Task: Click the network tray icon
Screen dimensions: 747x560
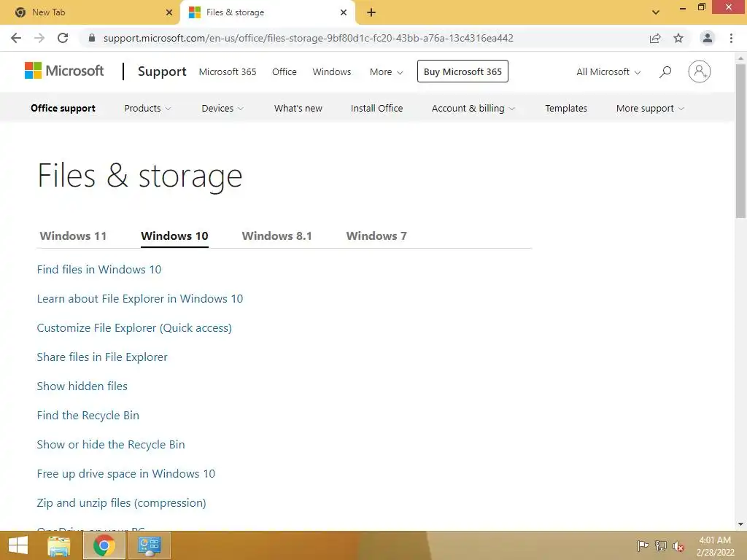Action: (x=661, y=546)
